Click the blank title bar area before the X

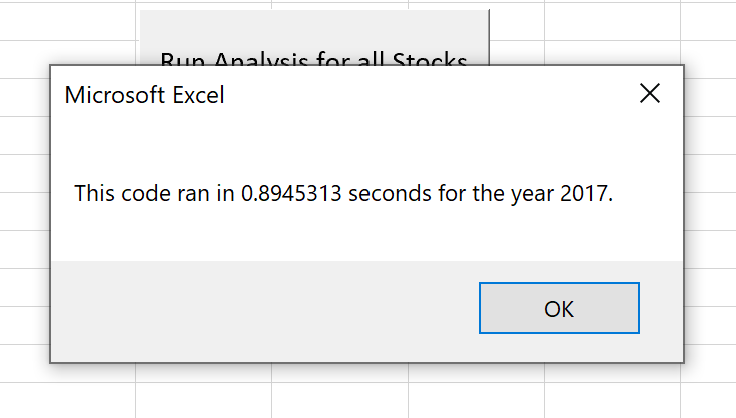(429, 94)
